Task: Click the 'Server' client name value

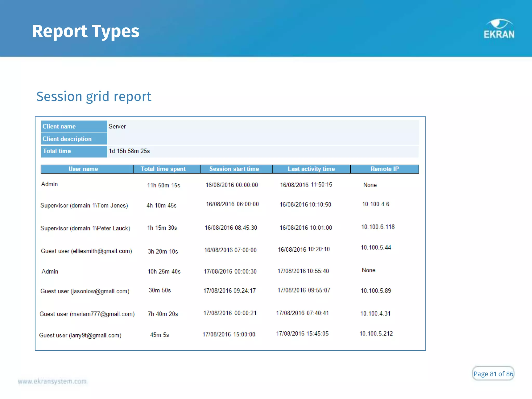Action: tap(117, 127)
